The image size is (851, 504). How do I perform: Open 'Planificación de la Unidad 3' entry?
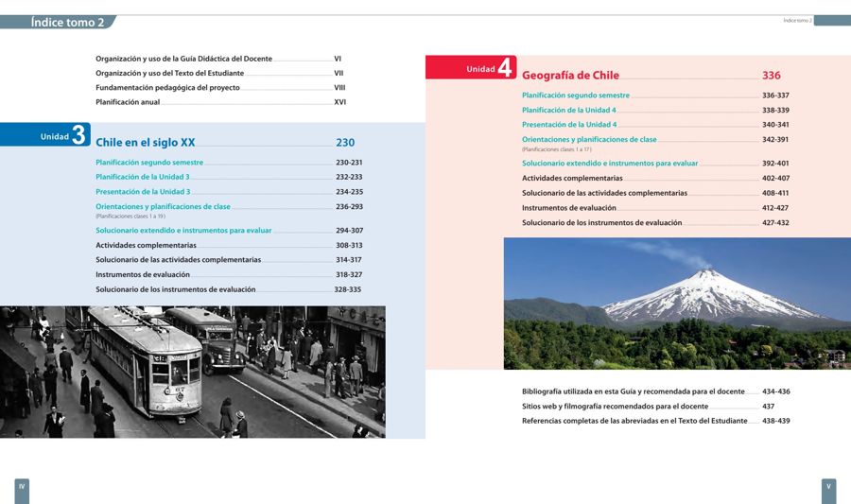point(143,177)
